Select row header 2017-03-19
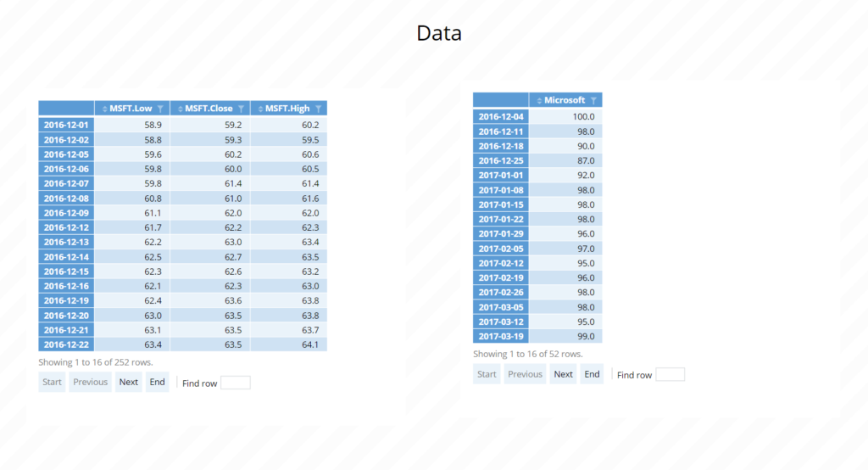 [x=500, y=336]
